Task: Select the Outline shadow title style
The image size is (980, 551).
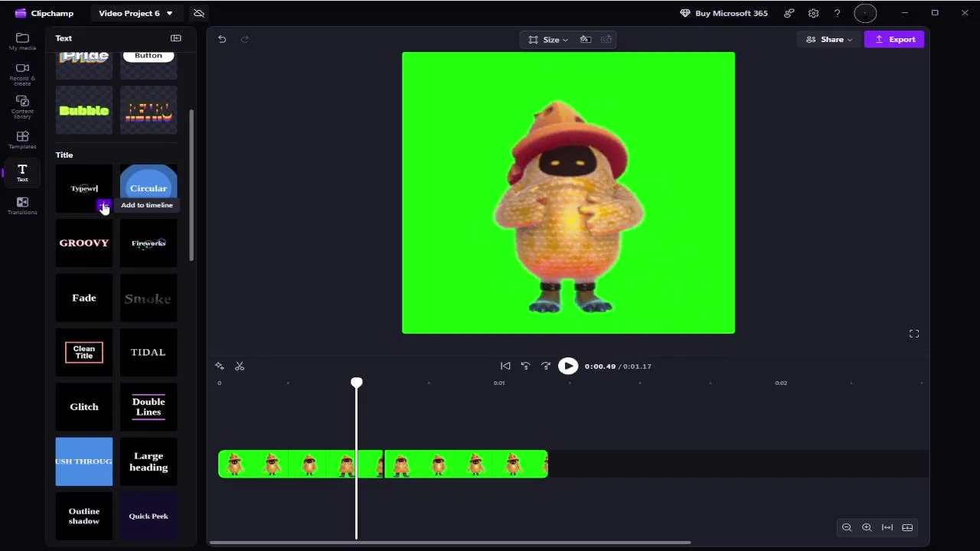Action: tap(84, 516)
